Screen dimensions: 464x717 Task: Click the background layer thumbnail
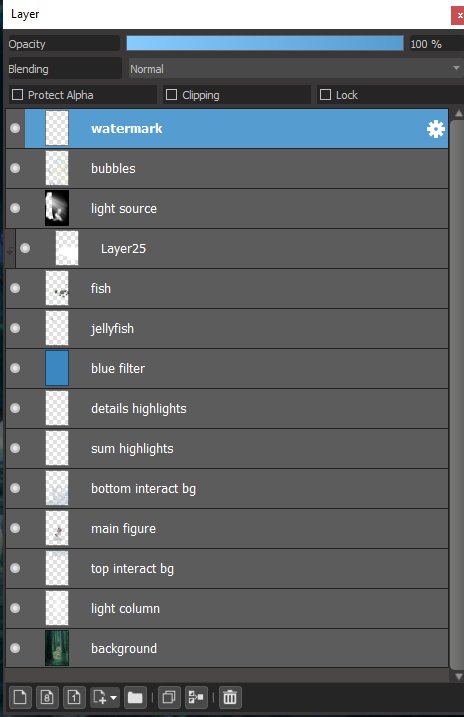point(57,648)
